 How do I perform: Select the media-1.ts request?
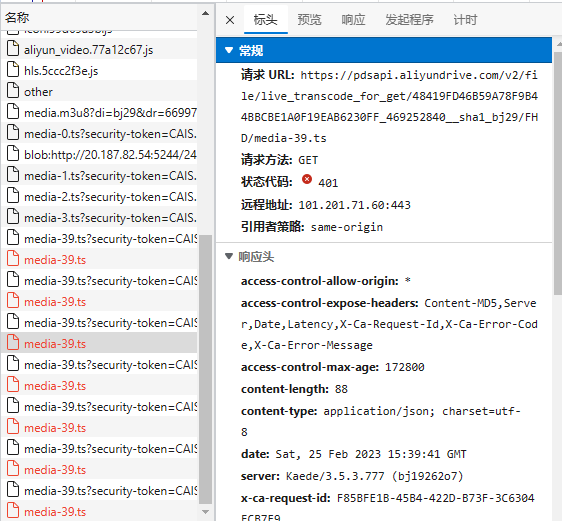click(99, 176)
